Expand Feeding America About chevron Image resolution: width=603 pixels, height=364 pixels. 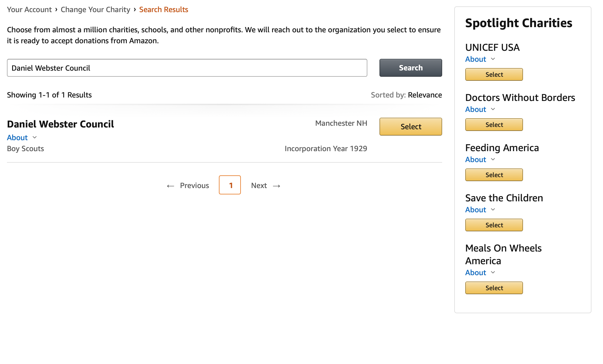[493, 160]
